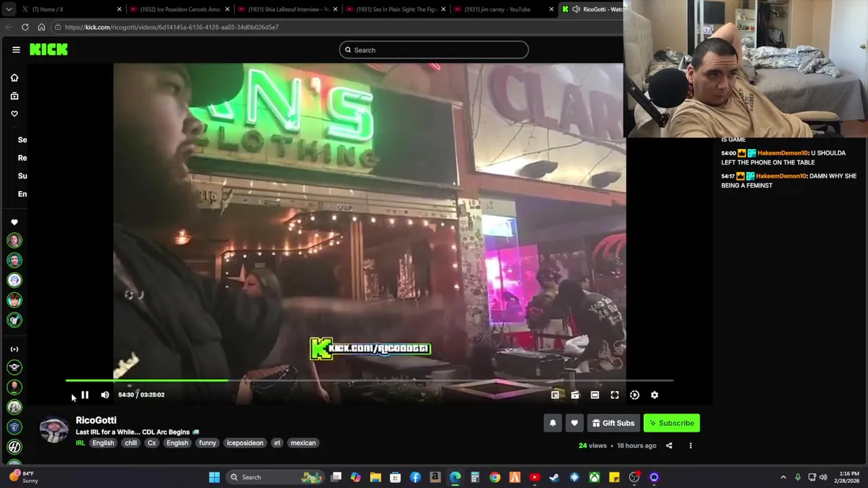
Task: Open Facebook from taskbar
Action: (415, 477)
